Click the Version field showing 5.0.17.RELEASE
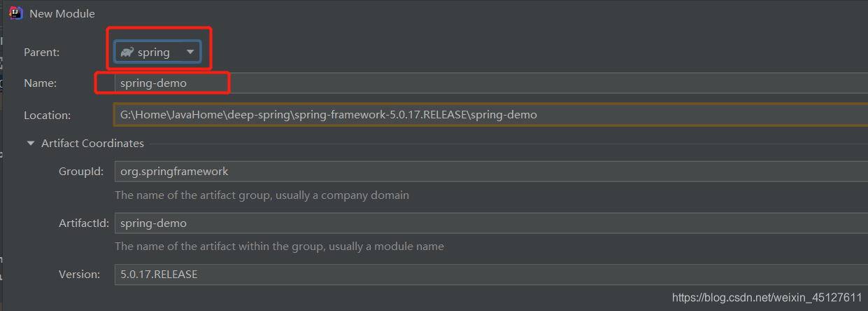The width and height of the screenshot is (868, 311). [491, 275]
